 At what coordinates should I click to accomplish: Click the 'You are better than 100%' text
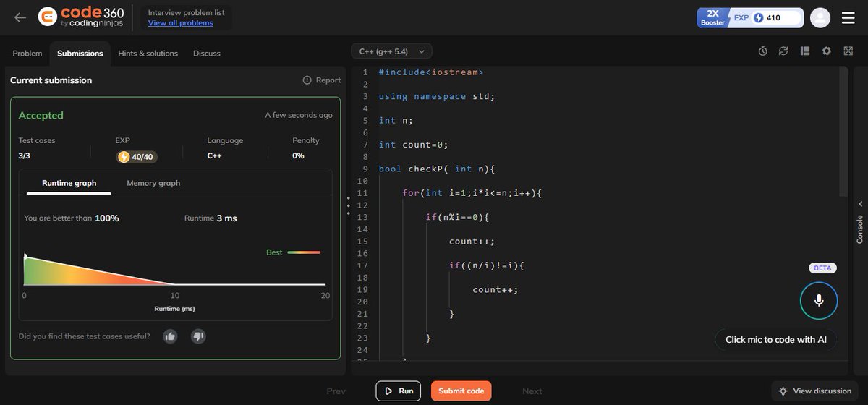click(x=72, y=218)
